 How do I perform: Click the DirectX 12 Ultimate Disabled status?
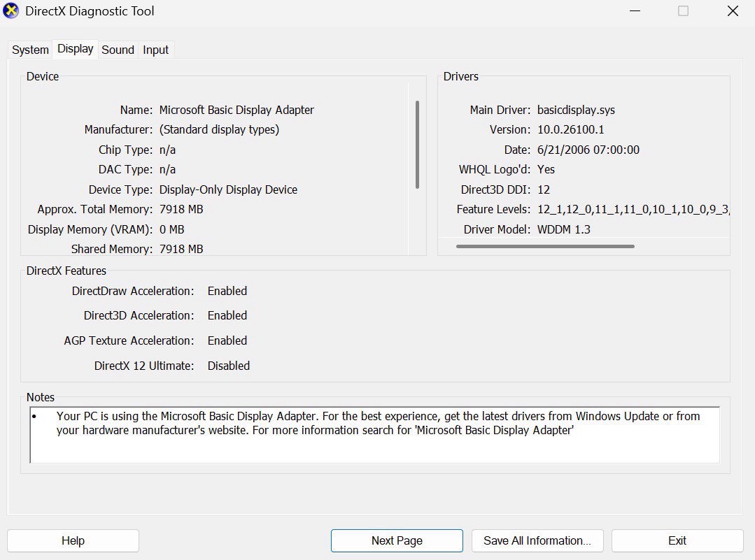tap(228, 366)
